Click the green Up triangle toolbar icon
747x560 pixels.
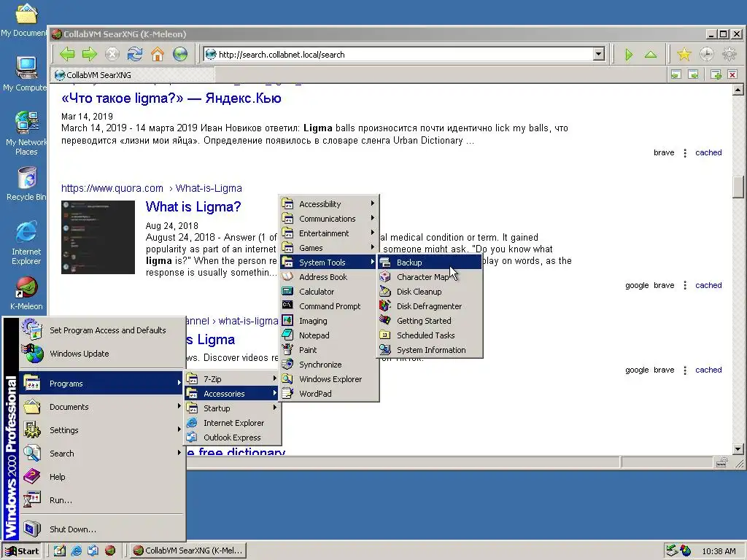coord(651,54)
